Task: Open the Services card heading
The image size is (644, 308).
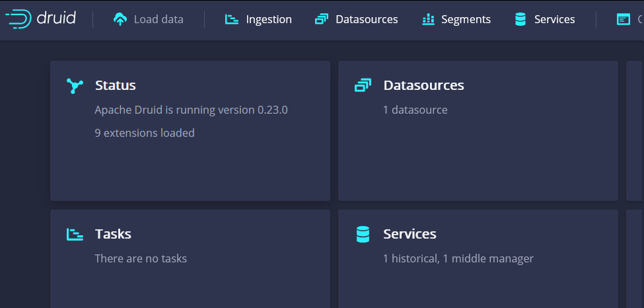Action: pos(410,233)
